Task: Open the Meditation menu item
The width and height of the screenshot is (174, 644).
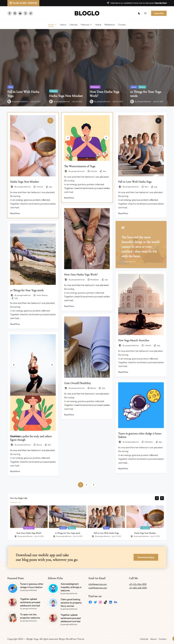Action: (110, 25)
